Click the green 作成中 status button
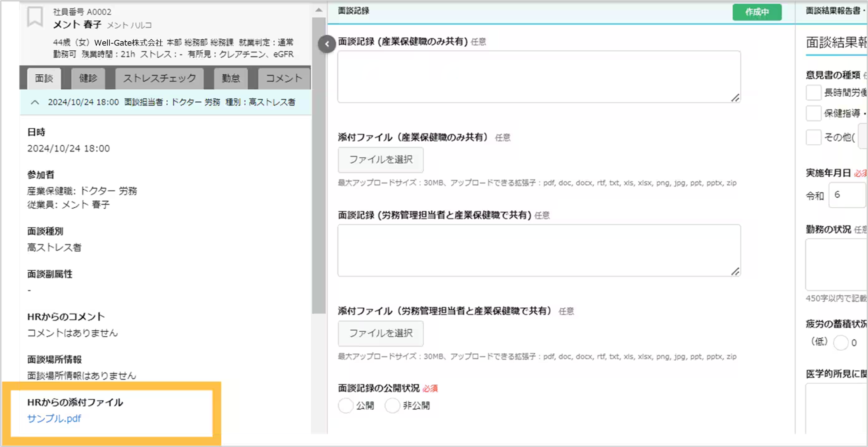 pyautogui.click(x=757, y=12)
